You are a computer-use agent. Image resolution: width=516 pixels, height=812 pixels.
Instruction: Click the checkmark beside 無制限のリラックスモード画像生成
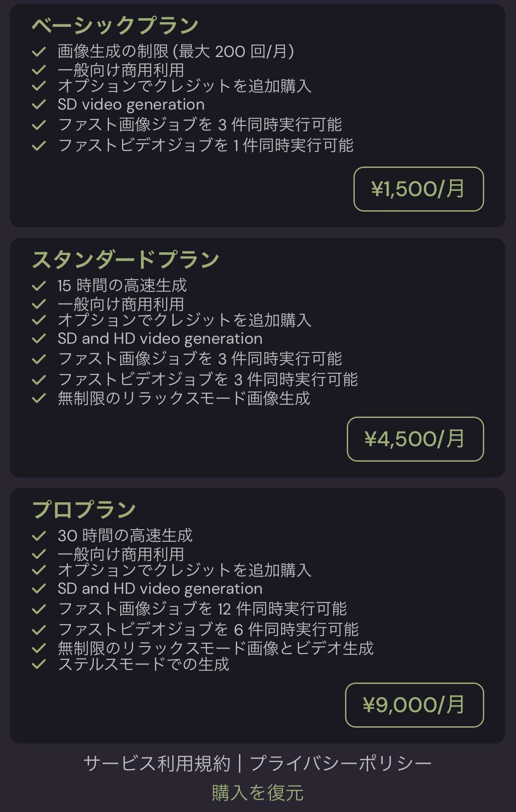[x=39, y=398]
